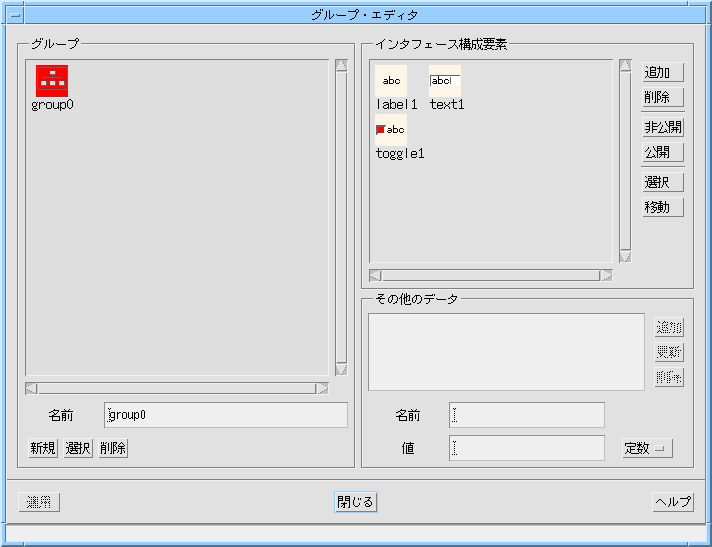Select the group0 group icon

[52, 81]
